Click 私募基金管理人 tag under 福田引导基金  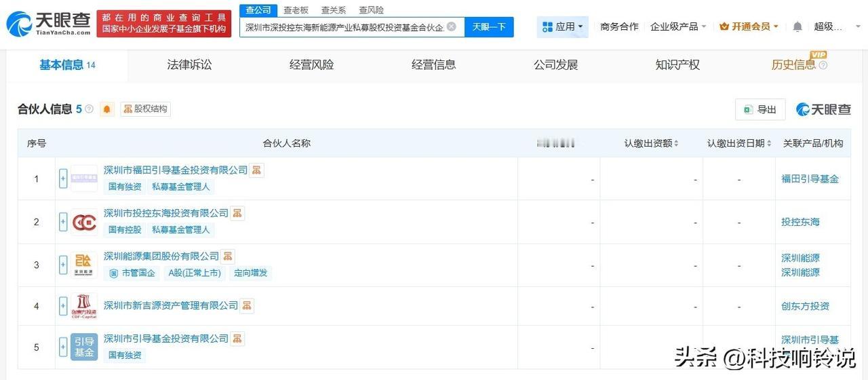tap(181, 187)
